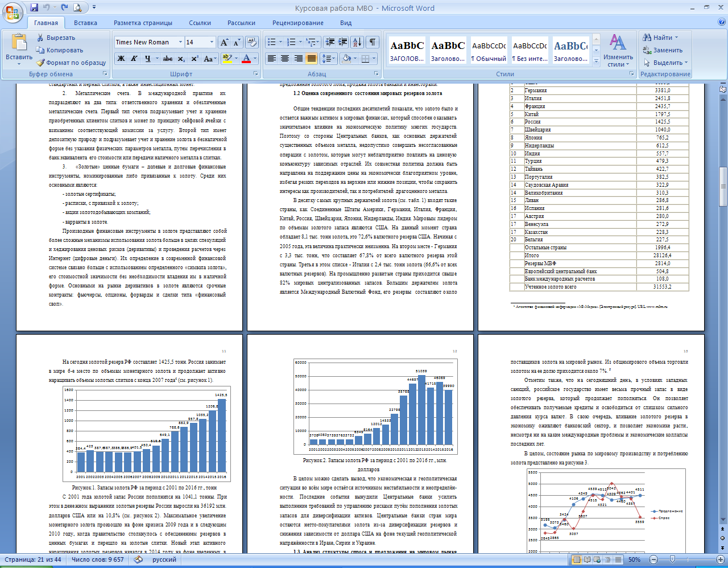The image size is (728, 568).
Task: Expand underline style dropdown arrow
Action: (156, 59)
